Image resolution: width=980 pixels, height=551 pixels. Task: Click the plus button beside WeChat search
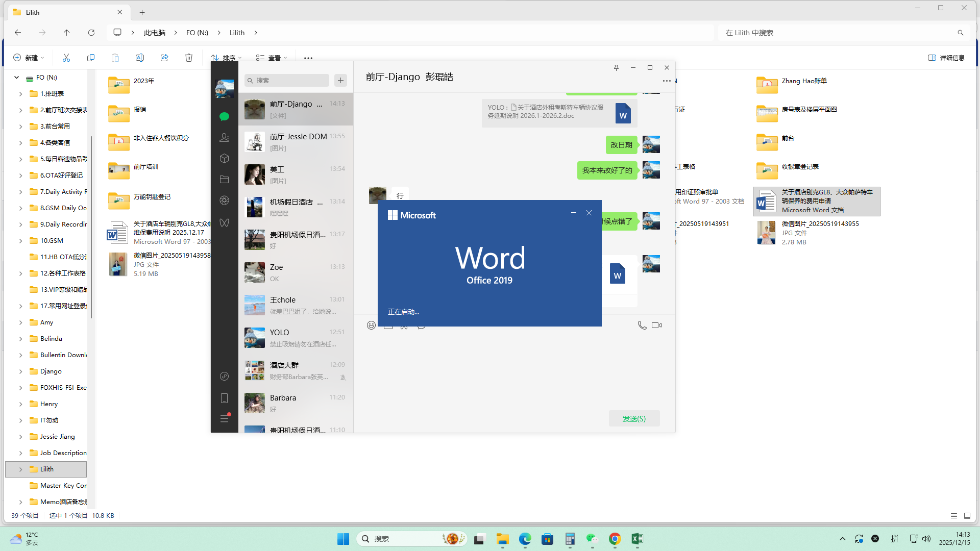340,81
